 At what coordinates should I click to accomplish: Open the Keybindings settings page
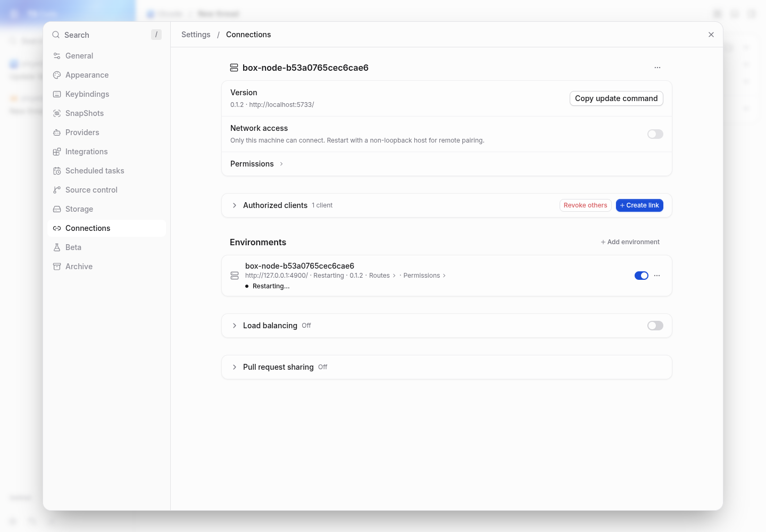pos(106,94)
